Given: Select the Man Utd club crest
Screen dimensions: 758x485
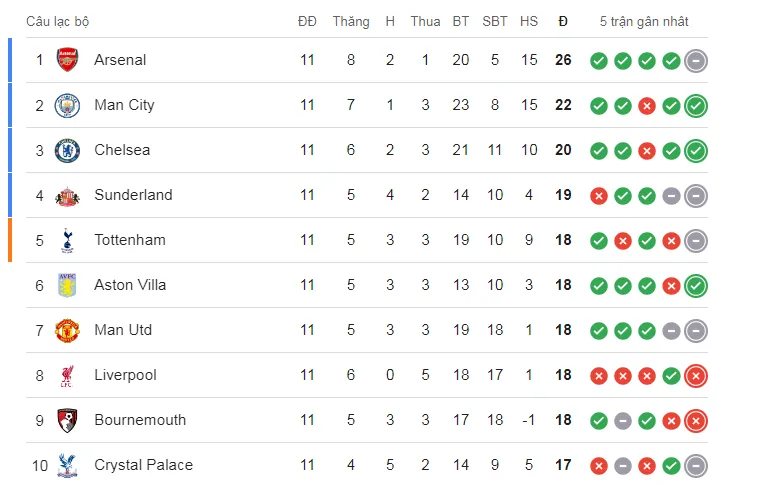Looking at the screenshot, I should (x=67, y=330).
